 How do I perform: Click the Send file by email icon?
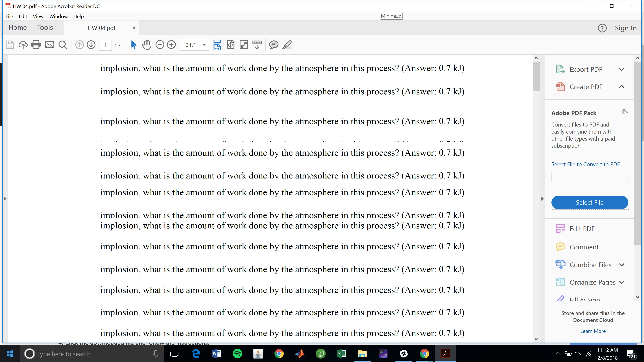[49, 45]
